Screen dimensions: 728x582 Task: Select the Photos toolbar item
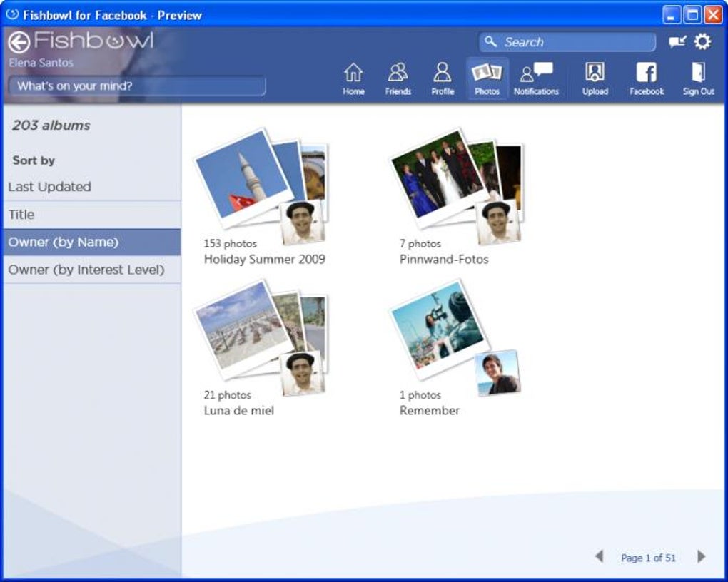[487, 79]
